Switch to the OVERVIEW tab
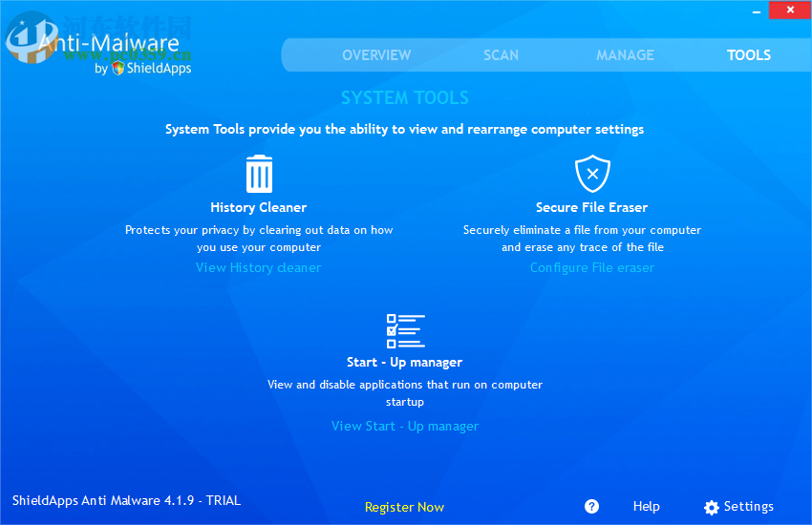Viewport: 812px width, 525px height. pos(376,55)
